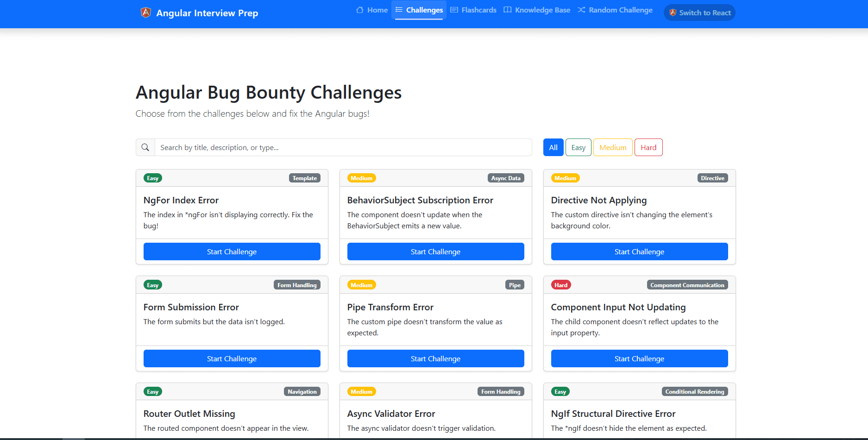The height and width of the screenshot is (440, 868).
Task: Start Component Input Not Updating challenge
Action: pos(640,358)
